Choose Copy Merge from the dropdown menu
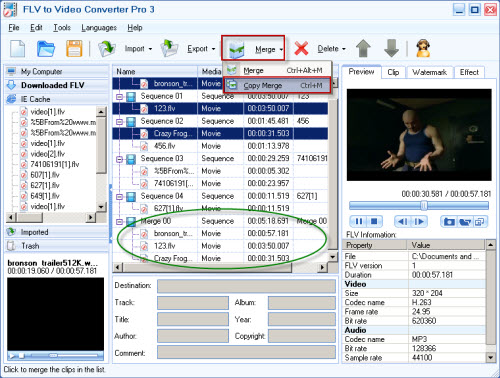The image size is (500, 378). pyautogui.click(x=277, y=85)
